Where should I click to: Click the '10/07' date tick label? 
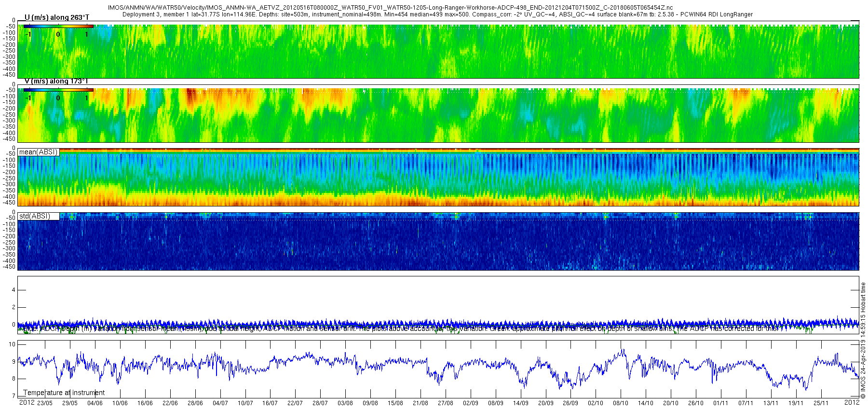click(245, 403)
